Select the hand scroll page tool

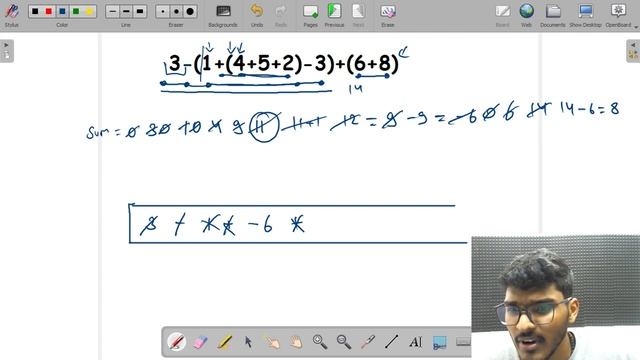coord(296,342)
